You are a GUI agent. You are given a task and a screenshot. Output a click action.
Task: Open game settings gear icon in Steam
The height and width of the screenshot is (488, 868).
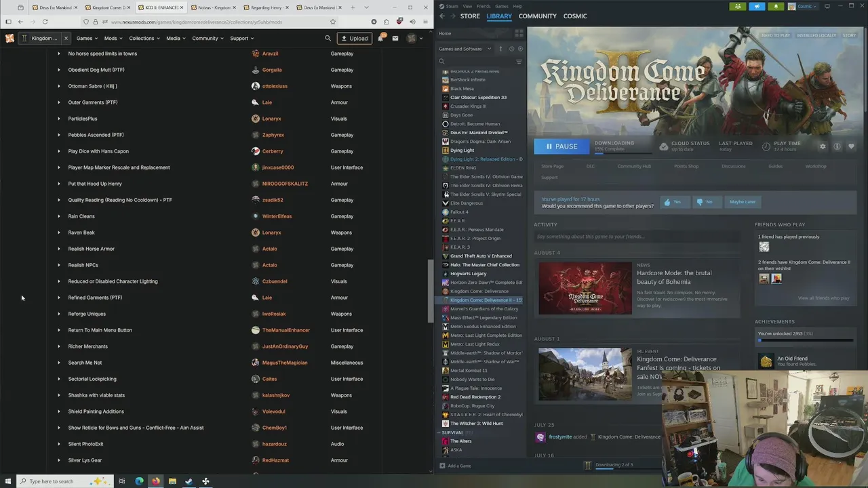823,146
